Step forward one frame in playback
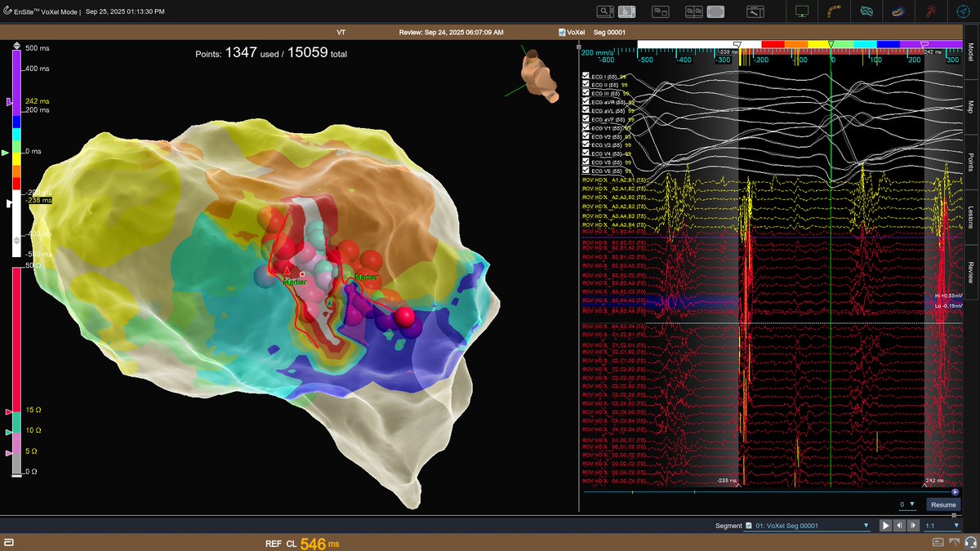Image resolution: width=980 pixels, height=551 pixels. [x=911, y=526]
